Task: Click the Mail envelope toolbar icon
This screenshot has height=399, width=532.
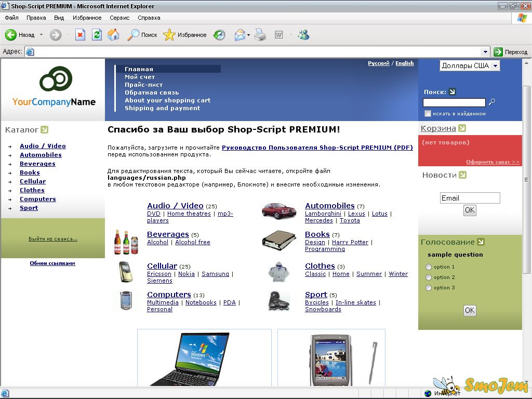Action: pyautogui.click(x=240, y=35)
